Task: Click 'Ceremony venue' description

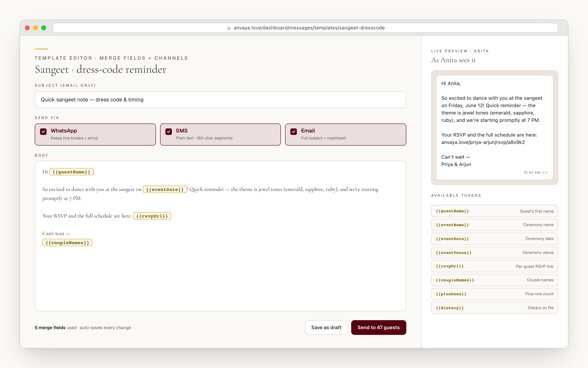Action: point(538,253)
